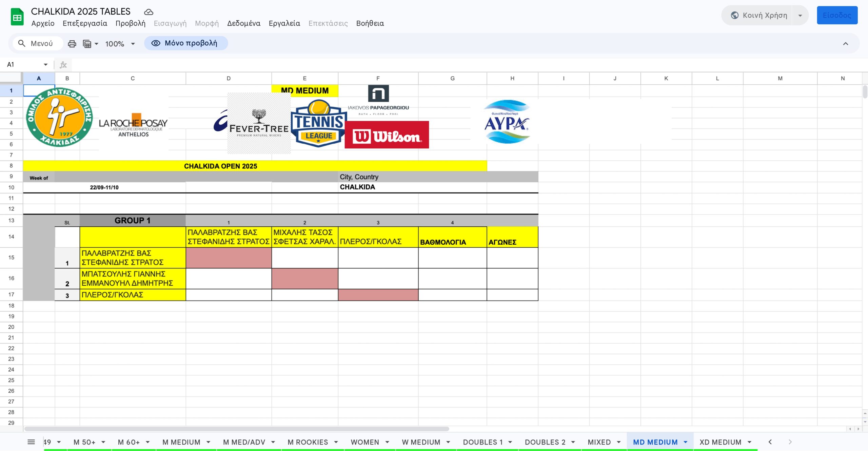This screenshot has width=868, height=451.
Task: Switch to the M MED/ADV sheet tab
Action: click(x=244, y=442)
